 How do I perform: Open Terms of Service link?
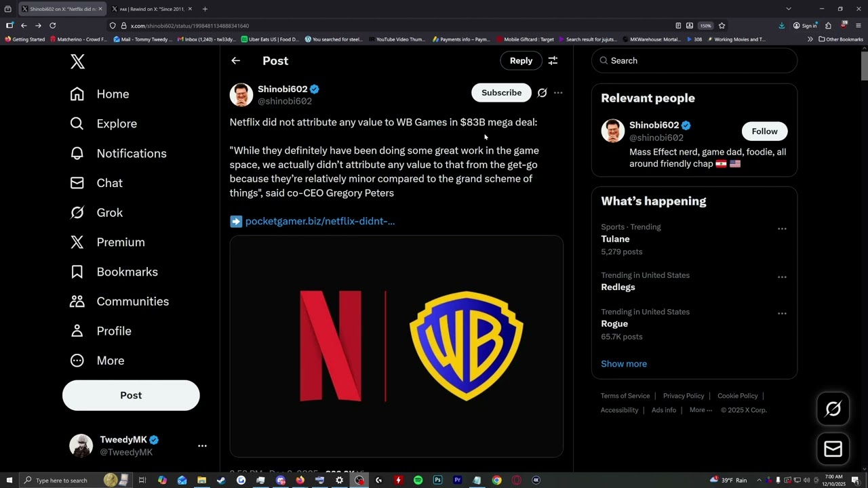pos(625,396)
